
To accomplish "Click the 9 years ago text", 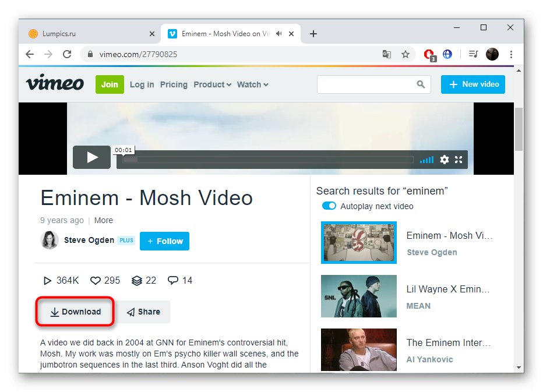I will click(62, 220).
